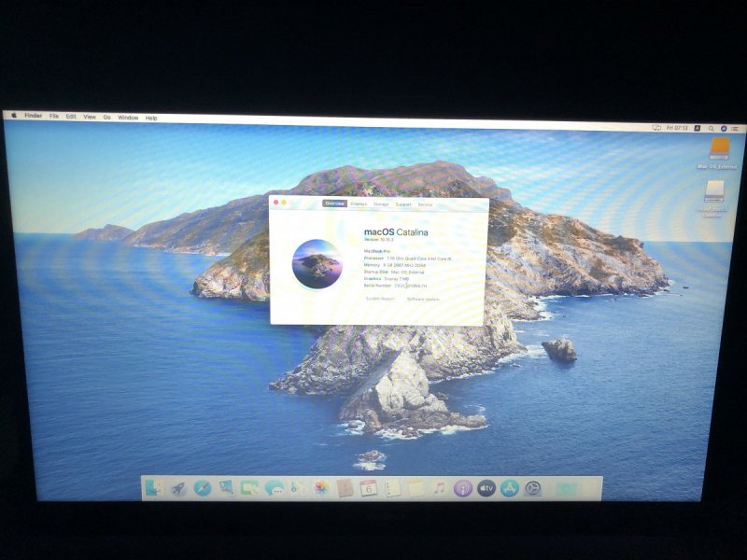The height and width of the screenshot is (560, 747).
Task: Open Install macOS Catalina drive on desktop
Action: click(x=714, y=192)
